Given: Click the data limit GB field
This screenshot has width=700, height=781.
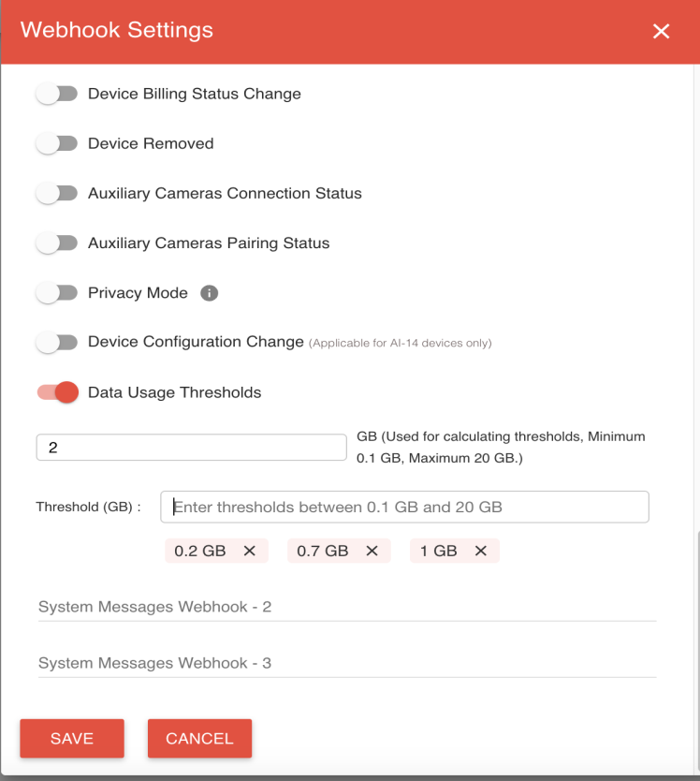Looking at the screenshot, I should pos(191,448).
